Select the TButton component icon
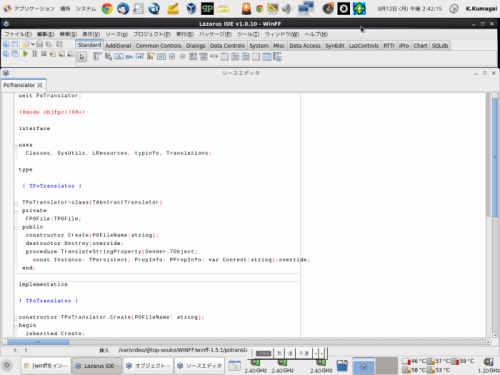Viewport: 500px width, 375px height. [x=119, y=57]
